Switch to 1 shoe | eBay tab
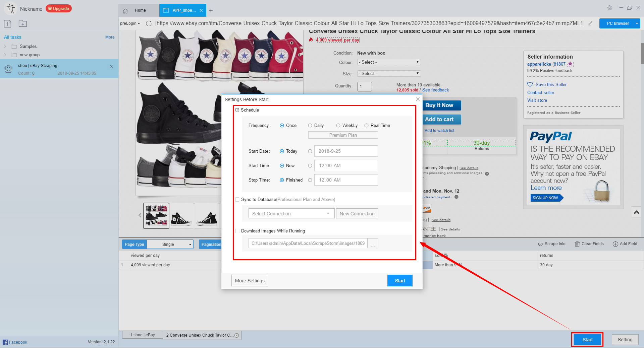Image resolution: width=644 pixels, height=348 pixels. coord(142,335)
